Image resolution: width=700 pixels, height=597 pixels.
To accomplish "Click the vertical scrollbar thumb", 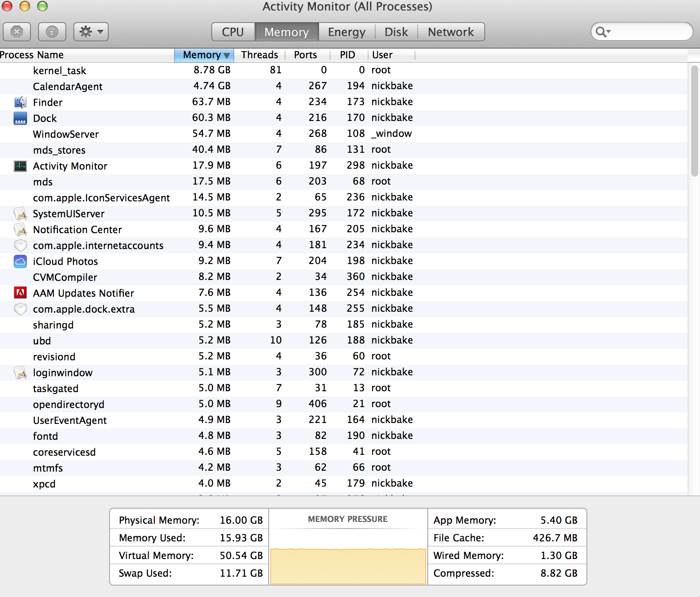I will point(694,121).
